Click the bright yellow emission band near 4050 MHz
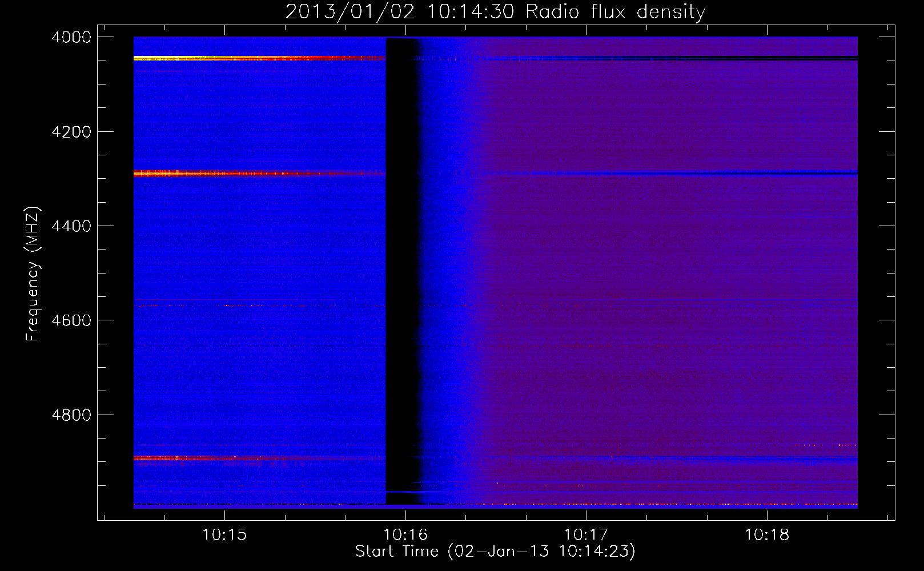924x571 pixels. pyautogui.click(x=259, y=58)
